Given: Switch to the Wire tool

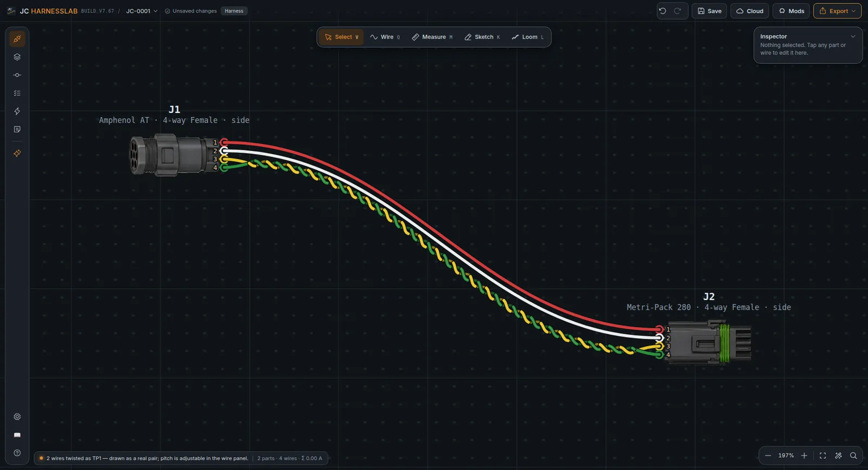Looking at the screenshot, I should tap(385, 37).
